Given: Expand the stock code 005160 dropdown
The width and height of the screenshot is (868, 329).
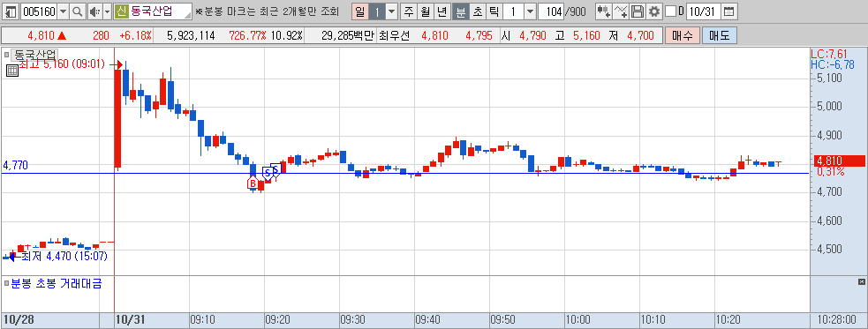Looking at the screenshot, I should pos(63,11).
